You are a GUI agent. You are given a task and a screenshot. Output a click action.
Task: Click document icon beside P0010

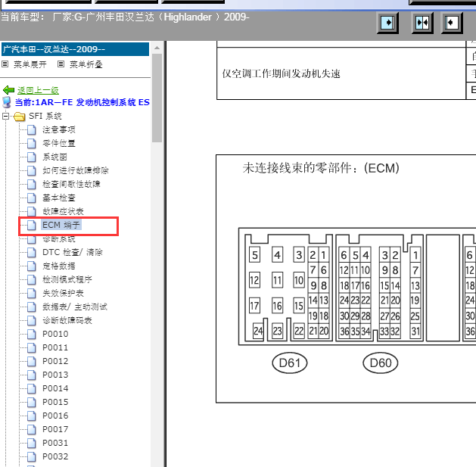coord(31,334)
